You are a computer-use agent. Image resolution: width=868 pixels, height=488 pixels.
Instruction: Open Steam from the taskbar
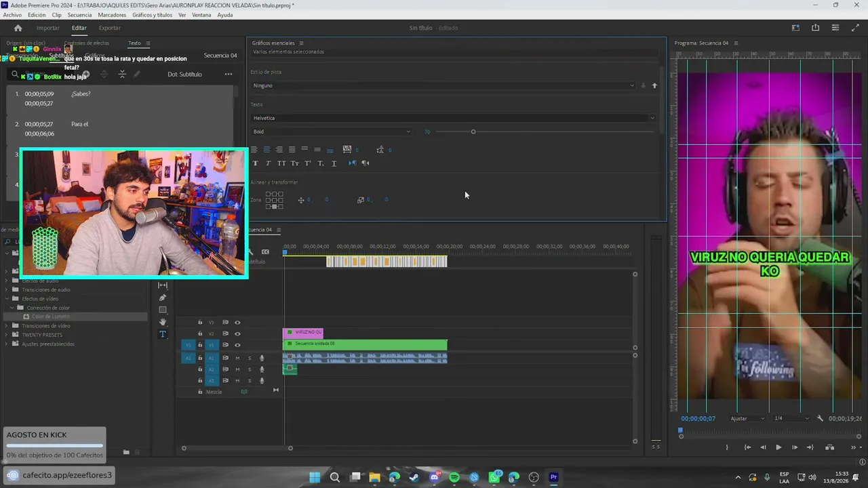click(414, 477)
